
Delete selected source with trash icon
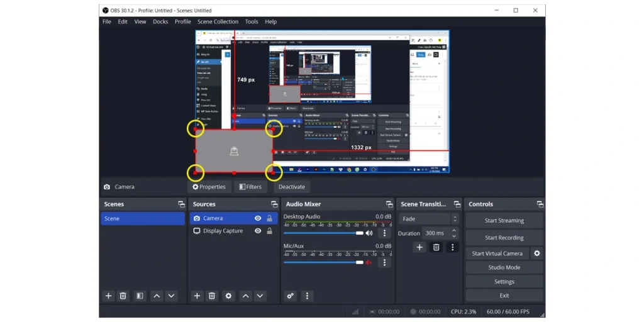click(212, 296)
